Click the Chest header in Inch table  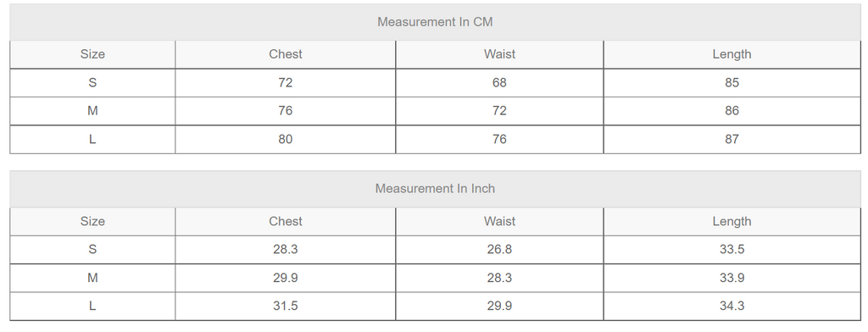[x=285, y=221]
